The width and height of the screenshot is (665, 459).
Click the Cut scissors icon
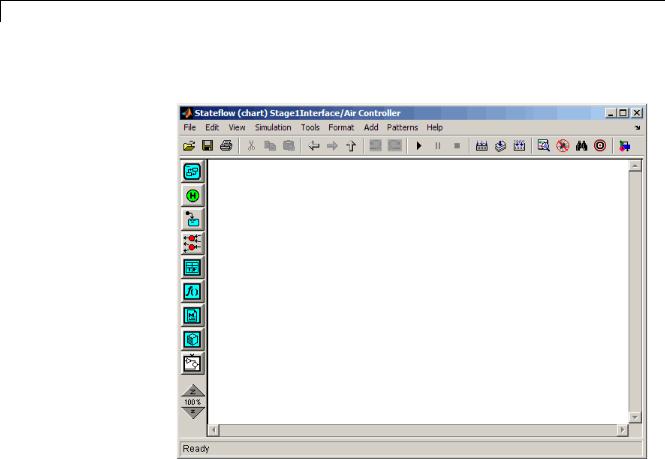(x=251, y=146)
